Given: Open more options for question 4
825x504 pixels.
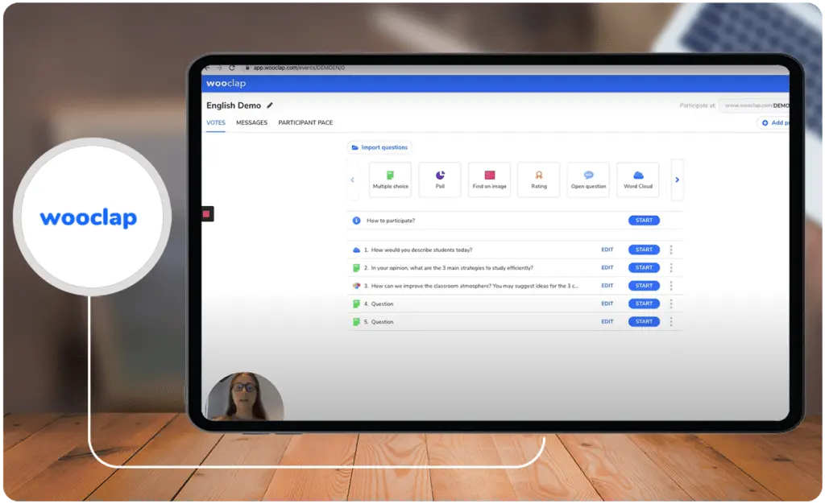Looking at the screenshot, I should (671, 304).
